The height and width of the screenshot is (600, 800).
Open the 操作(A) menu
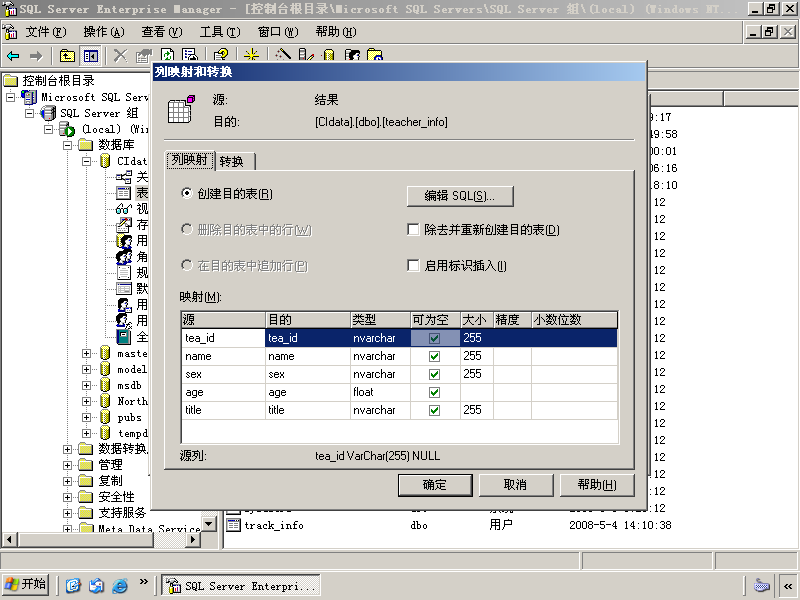104,32
